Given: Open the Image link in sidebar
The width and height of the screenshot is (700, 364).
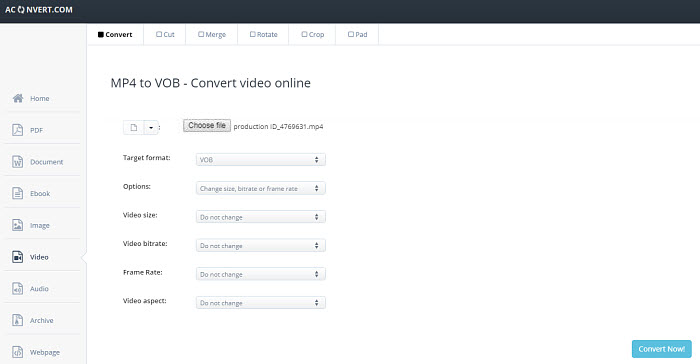Looking at the screenshot, I should click(x=40, y=226).
